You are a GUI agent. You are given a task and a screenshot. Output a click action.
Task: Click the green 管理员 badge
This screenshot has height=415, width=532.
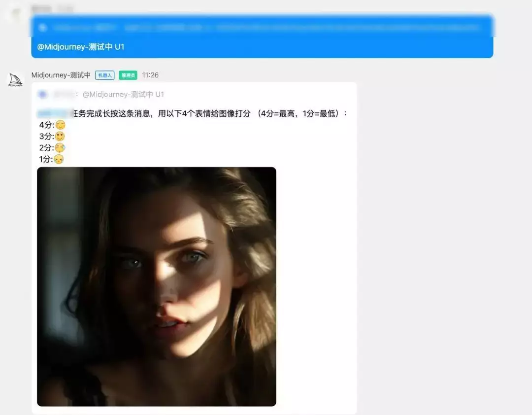pyautogui.click(x=128, y=75)
